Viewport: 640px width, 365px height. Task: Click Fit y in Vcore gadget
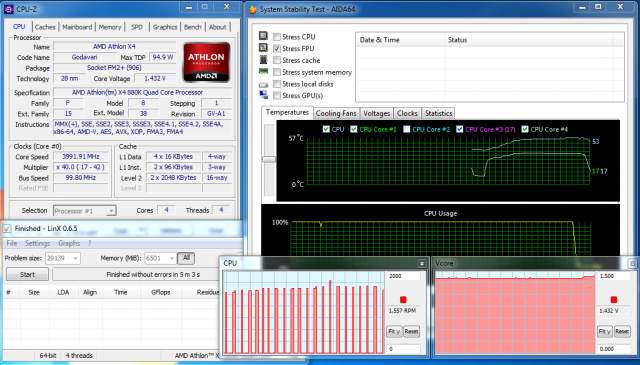click(604, 331)
